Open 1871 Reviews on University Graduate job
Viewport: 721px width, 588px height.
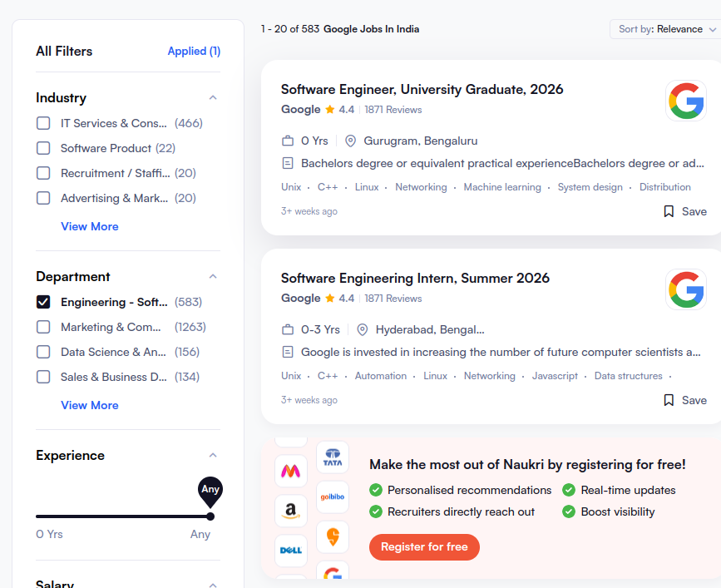[x=393, y=110]
